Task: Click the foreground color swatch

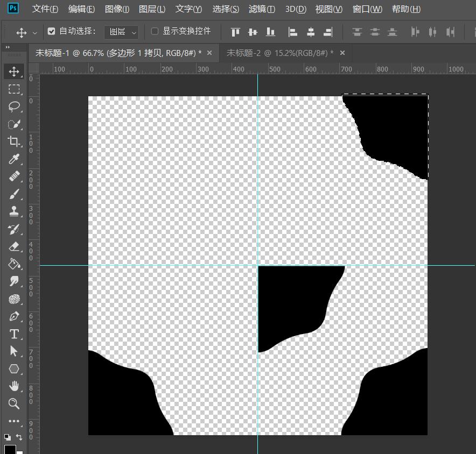Action: (x=10, y=449)
